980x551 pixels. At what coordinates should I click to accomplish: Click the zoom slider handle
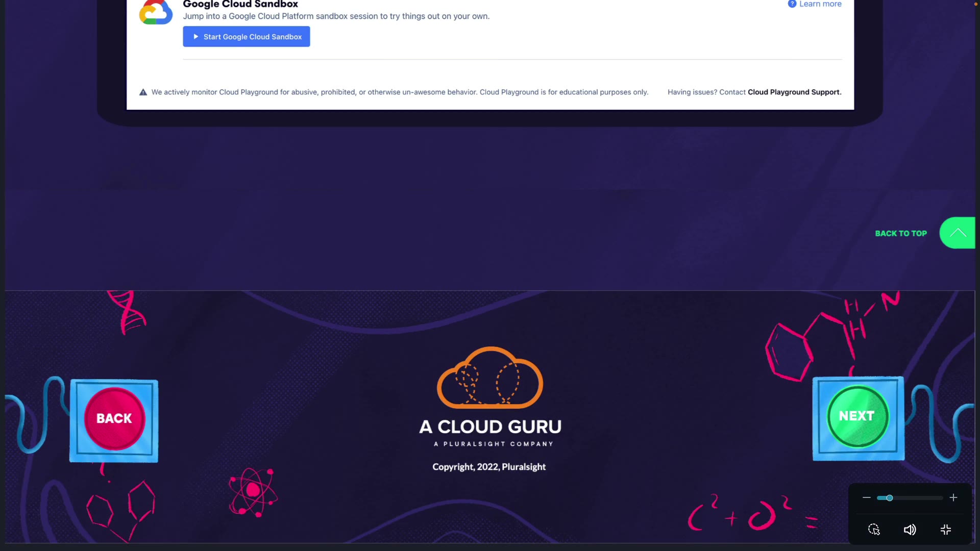point(889,498)
